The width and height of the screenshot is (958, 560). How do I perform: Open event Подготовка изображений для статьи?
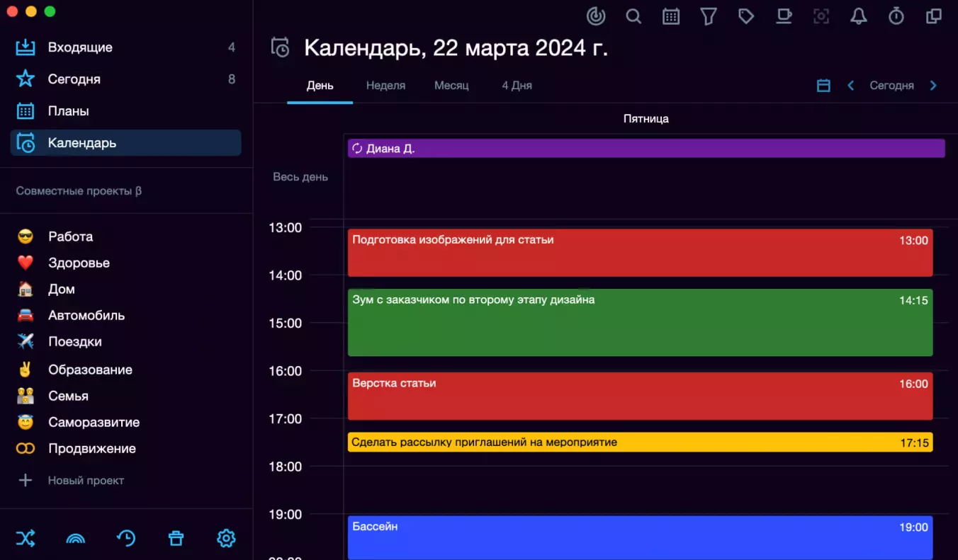coord(640,252)
